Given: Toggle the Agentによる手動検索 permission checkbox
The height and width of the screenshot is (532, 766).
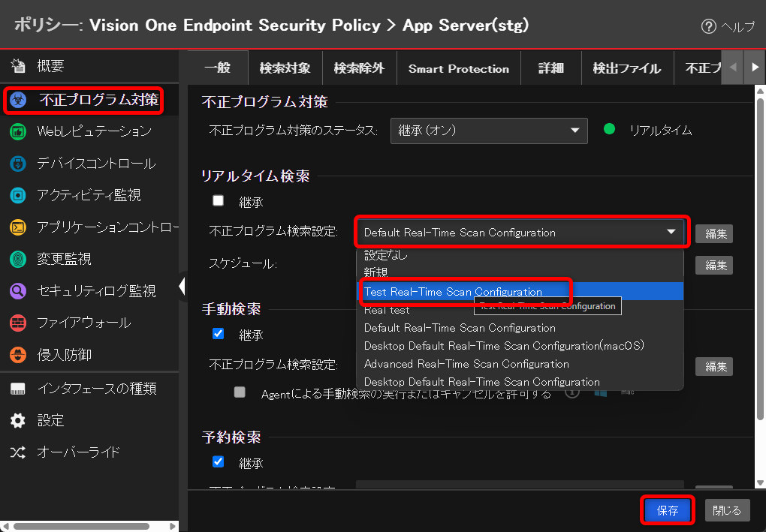Looking at the screenshot, I should [x=240, y=392].
